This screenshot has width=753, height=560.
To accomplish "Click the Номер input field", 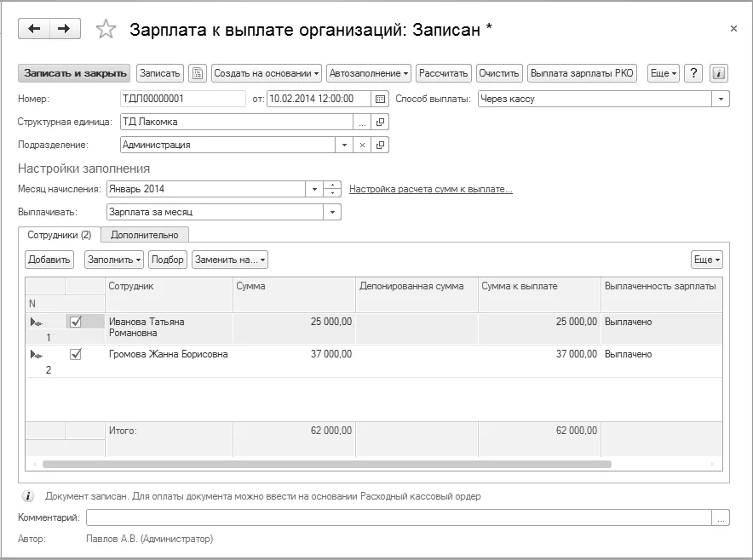I will (182, 99).
